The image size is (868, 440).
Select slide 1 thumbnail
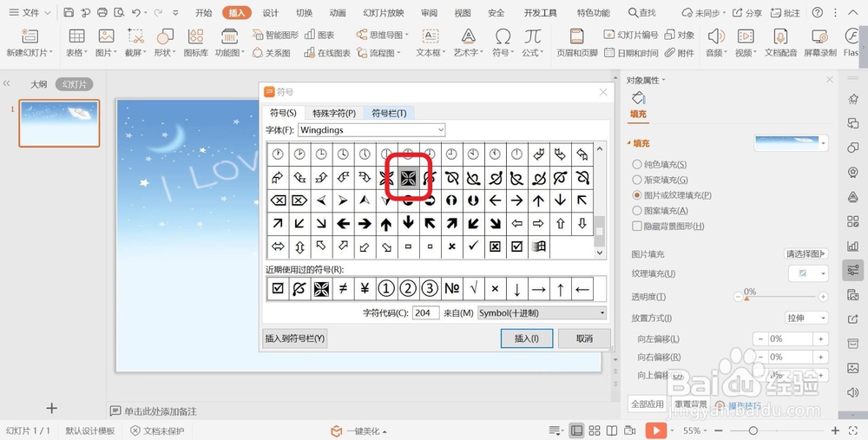59,123
